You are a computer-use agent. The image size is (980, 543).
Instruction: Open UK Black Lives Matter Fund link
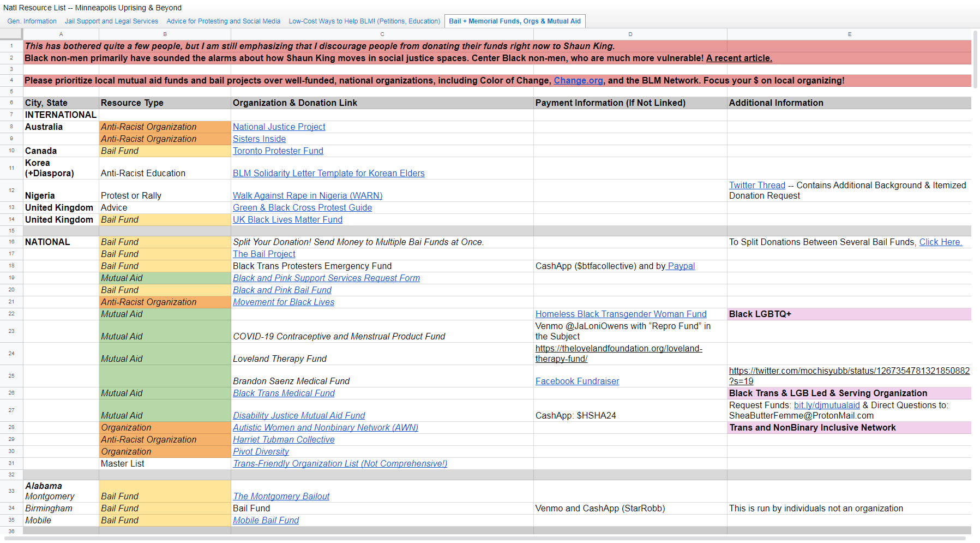[288, 219]
